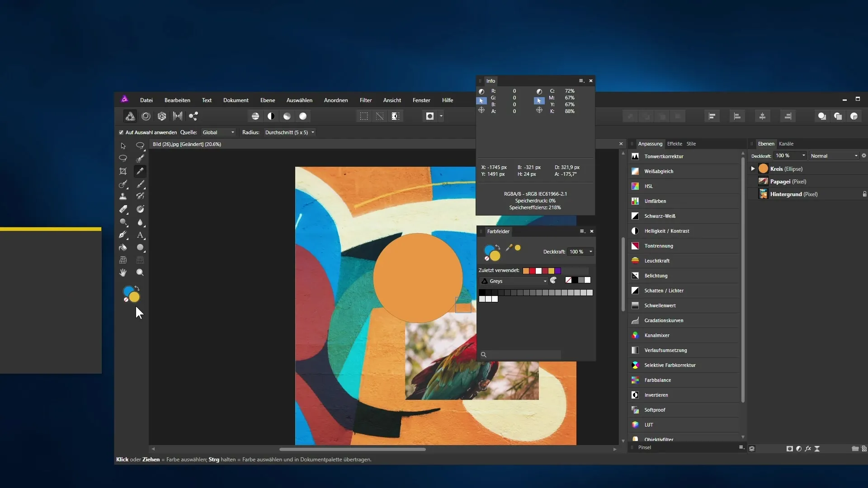
Task: Open Farbfelder panel options menu
Action: click(582, 231)
